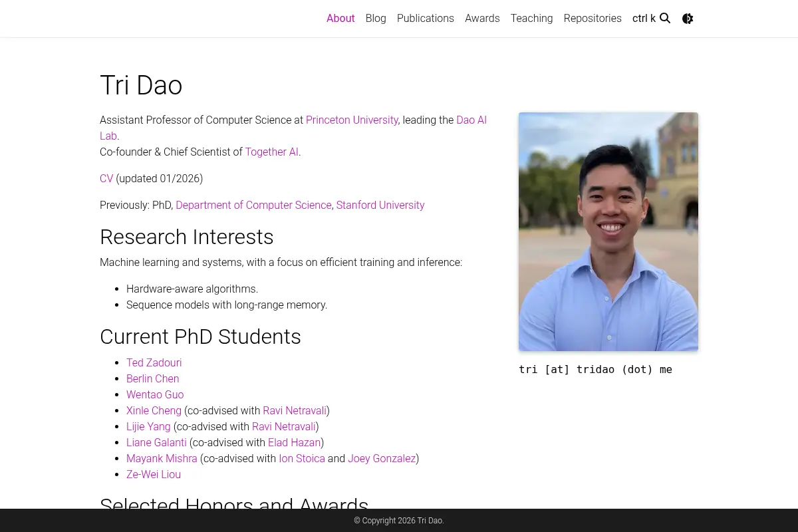Viewport: 798px width, 532px height.
Task: Open the Dao AI Lab link
Action: (471, 120)
